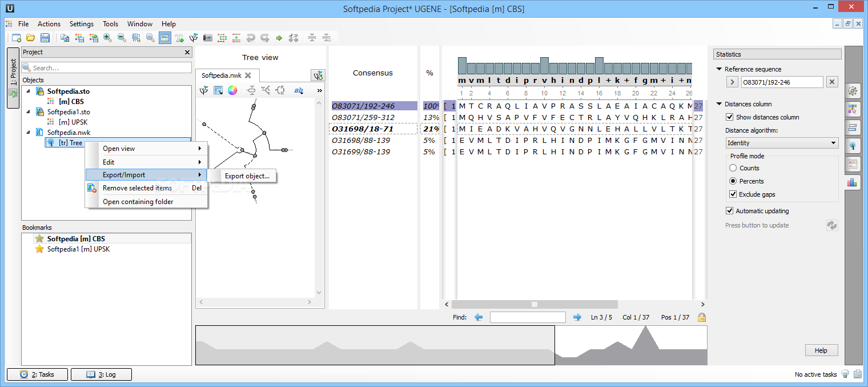Click the Help button in Statistics panel

821,350
